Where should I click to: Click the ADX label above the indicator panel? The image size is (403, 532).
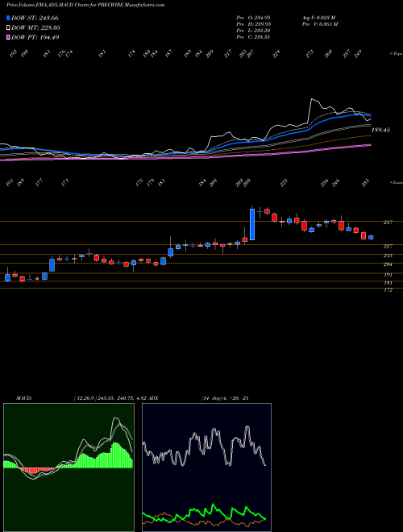153,398
